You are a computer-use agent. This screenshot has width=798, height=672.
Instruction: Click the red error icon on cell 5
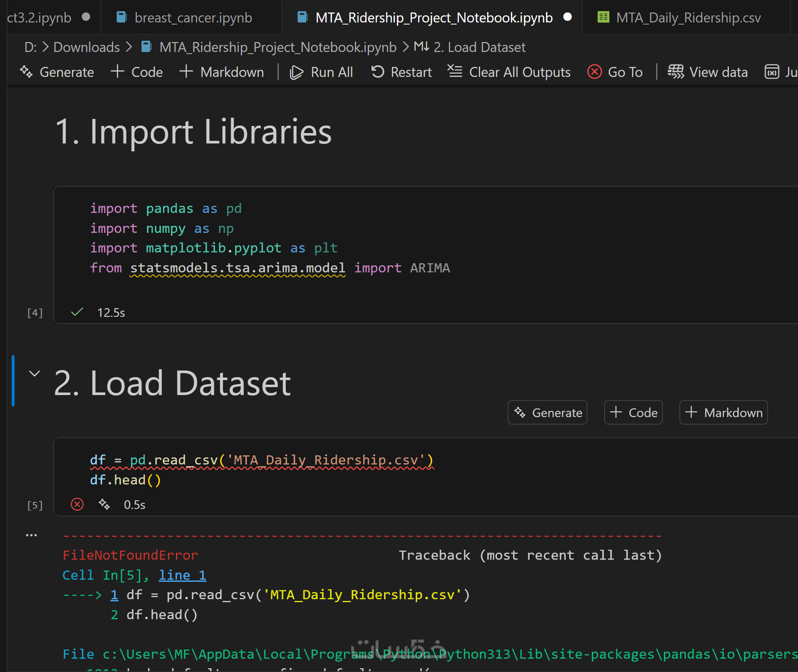pos(77,504)
